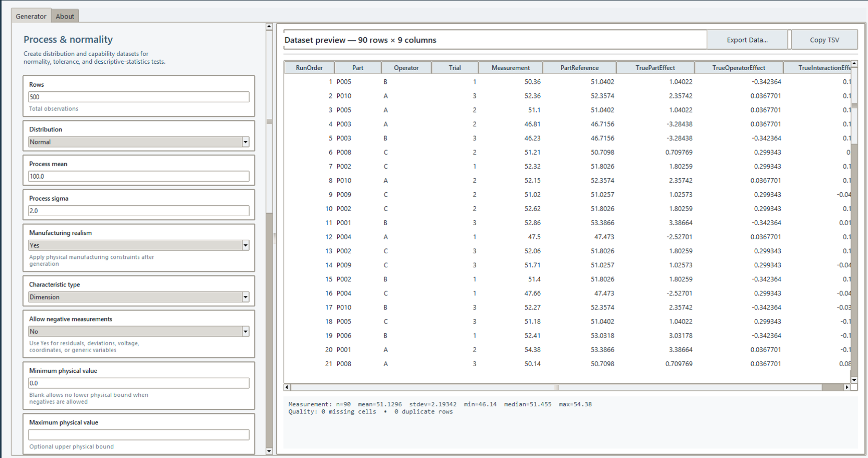Select Measurement 51.71 in row 14
The height and width of the screenshot is (458, 868).
tap(532, 265)
